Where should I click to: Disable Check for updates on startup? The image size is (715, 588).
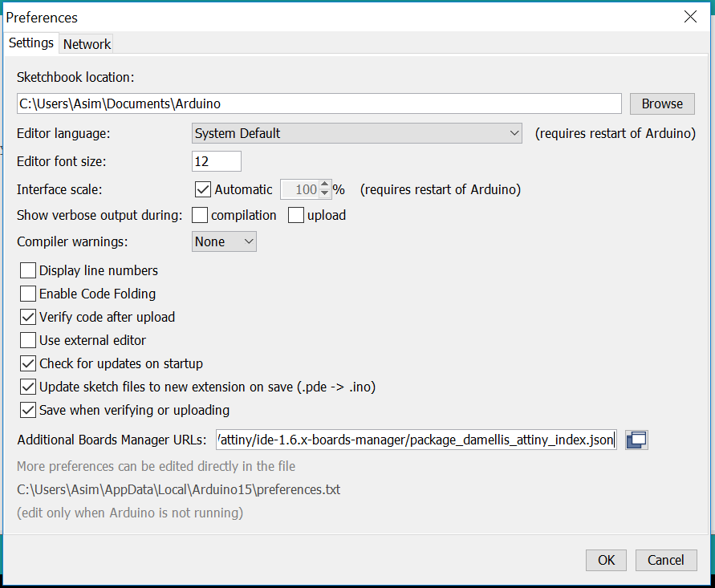point(28,363)
